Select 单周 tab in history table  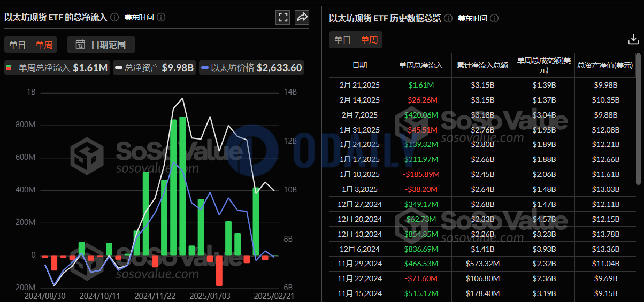click(369, 40)
